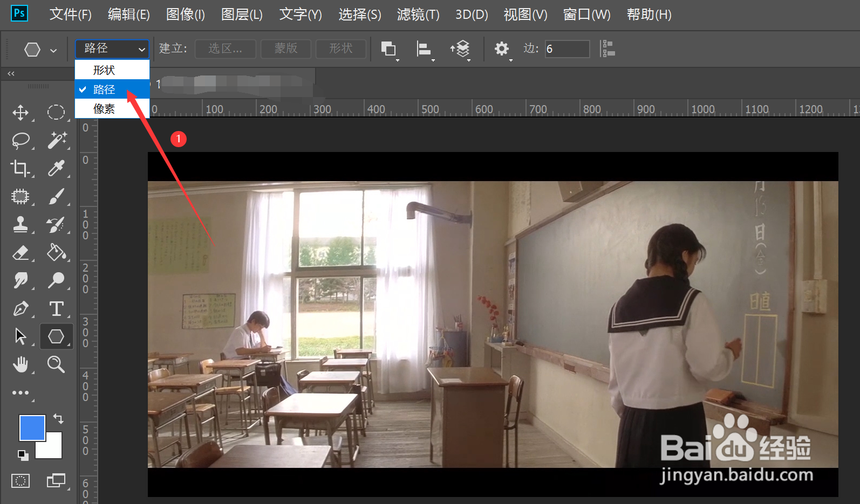Select the Dodge tool
Screen dimensions: 860x504
(56, 280)
